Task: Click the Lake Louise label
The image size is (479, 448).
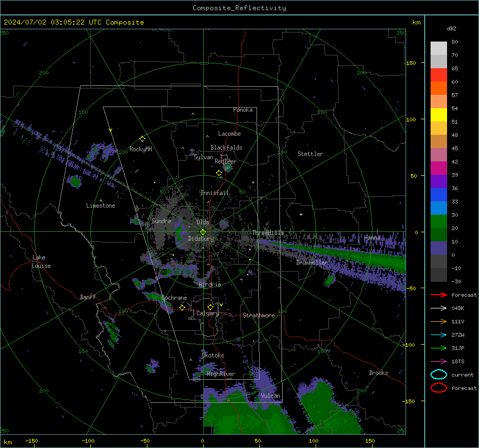Action: [x=41, y=262]
